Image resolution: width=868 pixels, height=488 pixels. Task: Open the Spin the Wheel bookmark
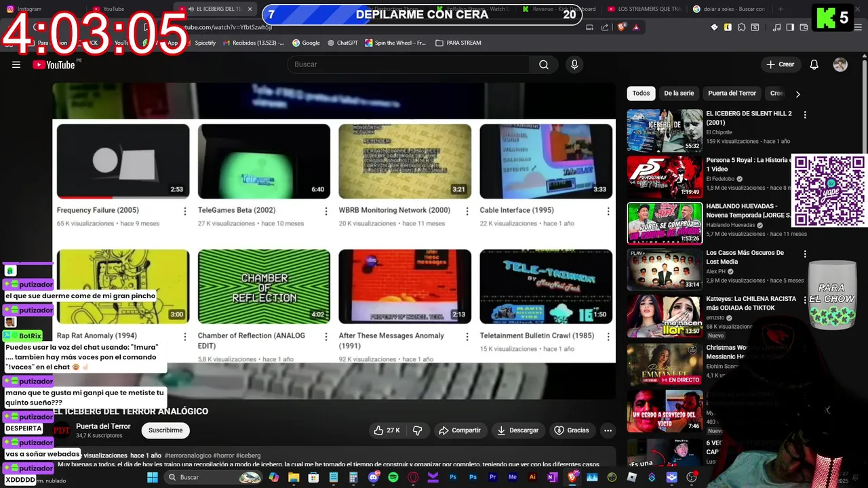click(395, 43)
